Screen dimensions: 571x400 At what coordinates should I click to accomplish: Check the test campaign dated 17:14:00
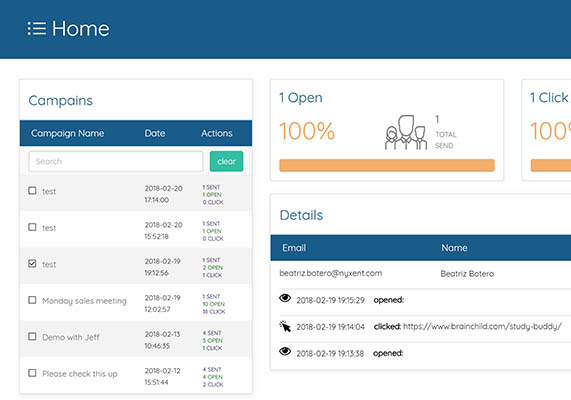(x=32, y=191)
